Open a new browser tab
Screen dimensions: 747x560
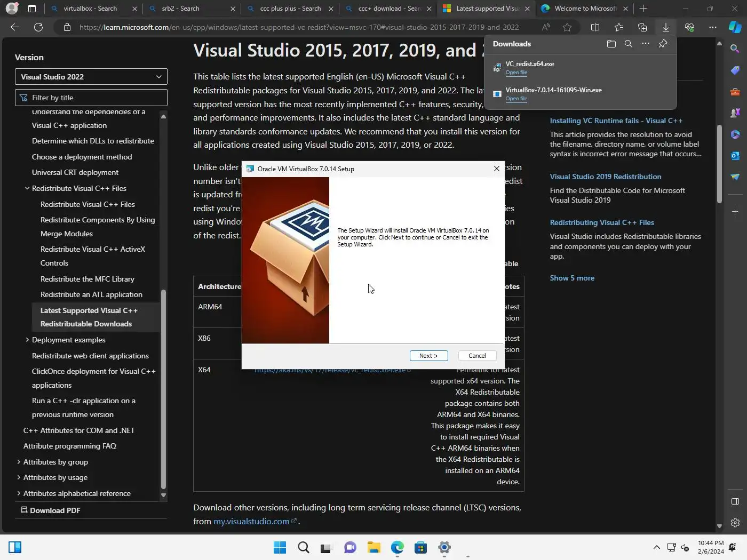pyautogui.click(x=643, y=9)
